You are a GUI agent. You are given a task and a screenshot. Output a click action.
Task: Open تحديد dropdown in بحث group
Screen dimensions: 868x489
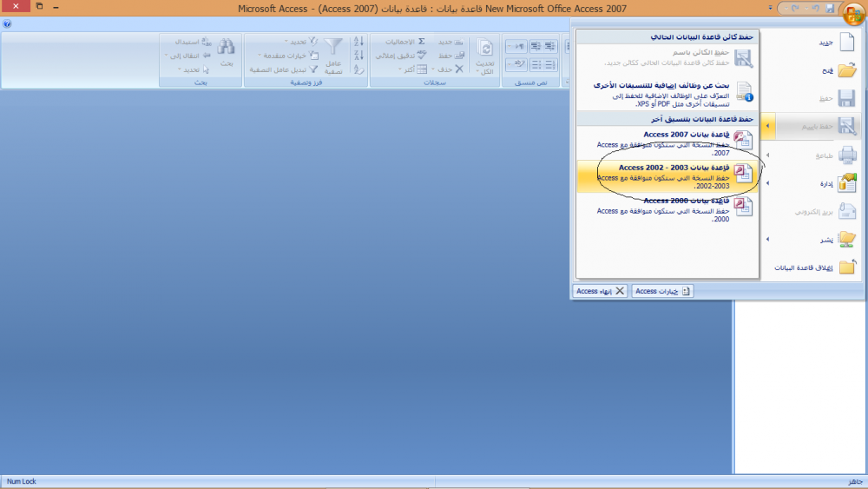click(194, 69)
